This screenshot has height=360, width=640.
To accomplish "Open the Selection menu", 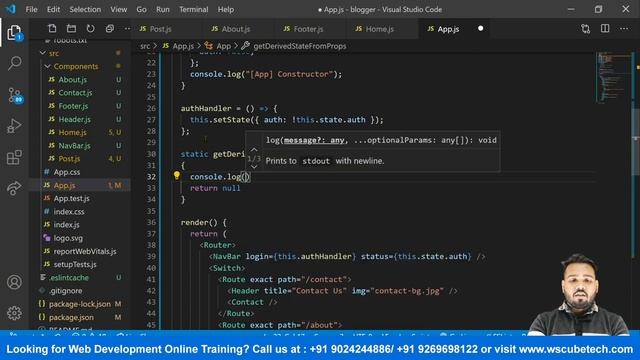I will pos(85,9).
